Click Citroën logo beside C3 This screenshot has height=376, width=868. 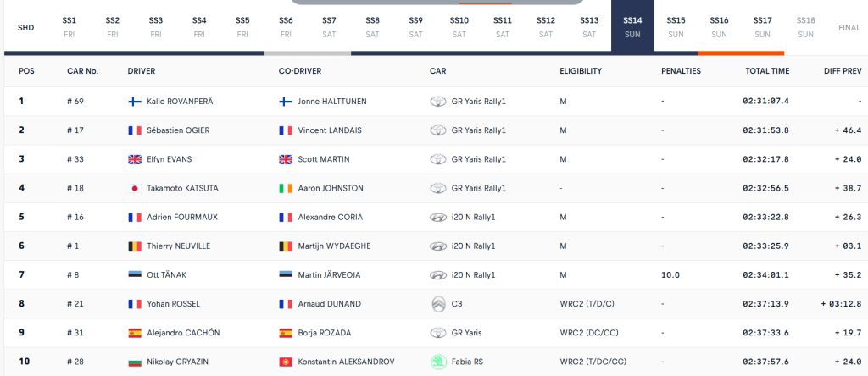438,303
